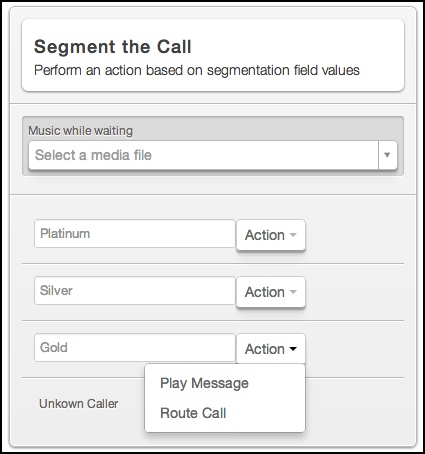Viewport: 425px width, 454px height.
Task: Open the Platinum Action dropdown
Action: (x=271, y=235)
